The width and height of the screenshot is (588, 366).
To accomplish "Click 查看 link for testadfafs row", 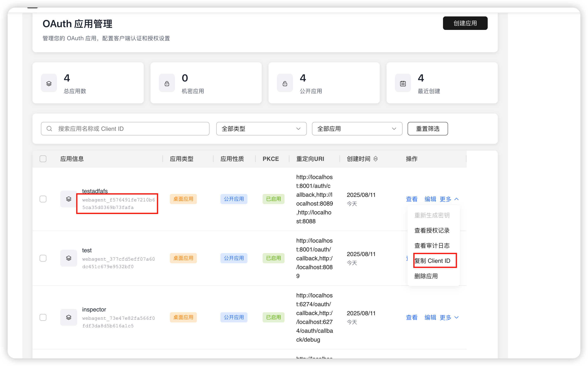I will click(412, 199).
